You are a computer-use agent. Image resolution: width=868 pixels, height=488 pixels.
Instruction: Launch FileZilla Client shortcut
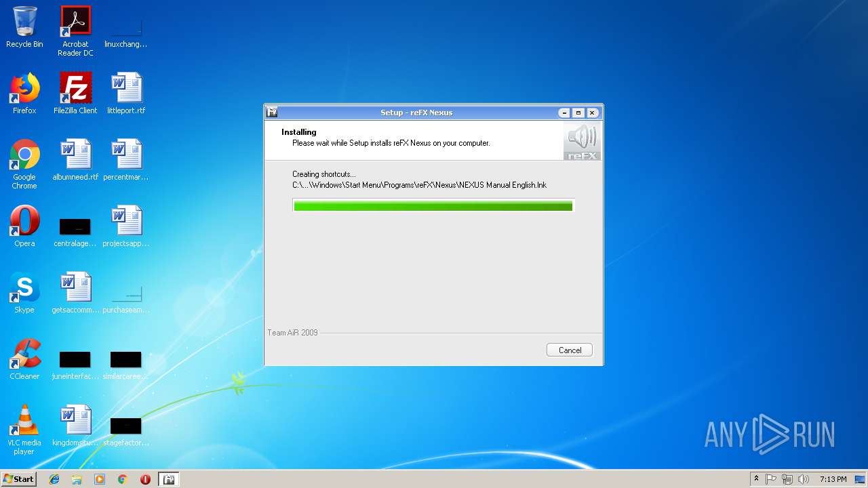(x=75, y=94)
